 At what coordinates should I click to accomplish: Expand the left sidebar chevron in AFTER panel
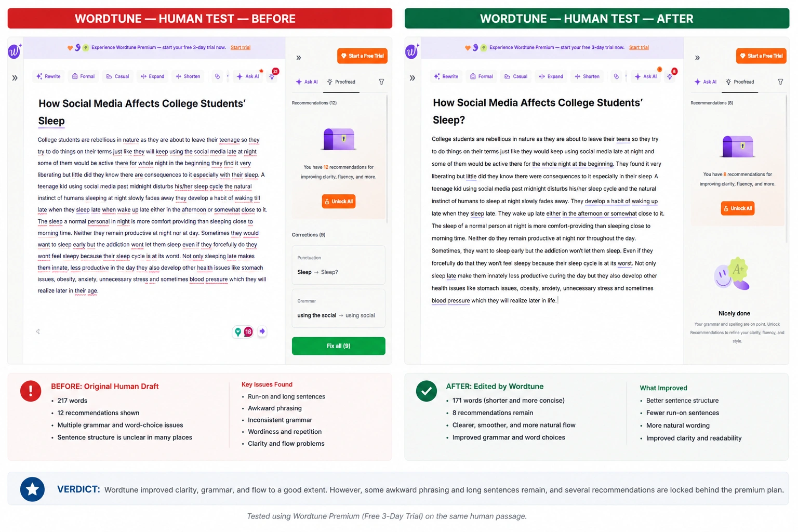tap(413, 78)
